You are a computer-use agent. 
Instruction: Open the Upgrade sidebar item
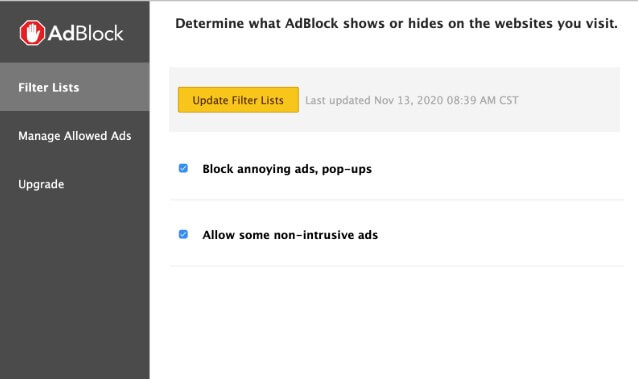[x=74, y=184]
